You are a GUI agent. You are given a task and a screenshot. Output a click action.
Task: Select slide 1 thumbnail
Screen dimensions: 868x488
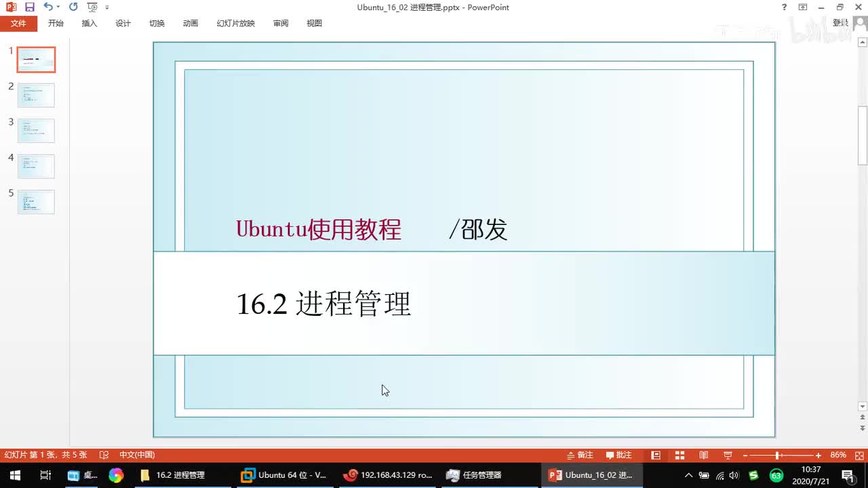point(36,60)
